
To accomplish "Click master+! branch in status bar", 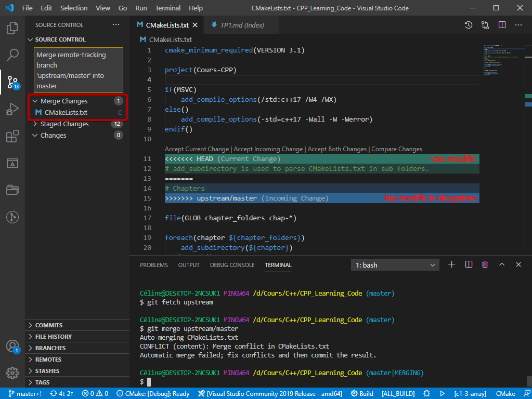I will pyautogui.click(x=25, y=394).
